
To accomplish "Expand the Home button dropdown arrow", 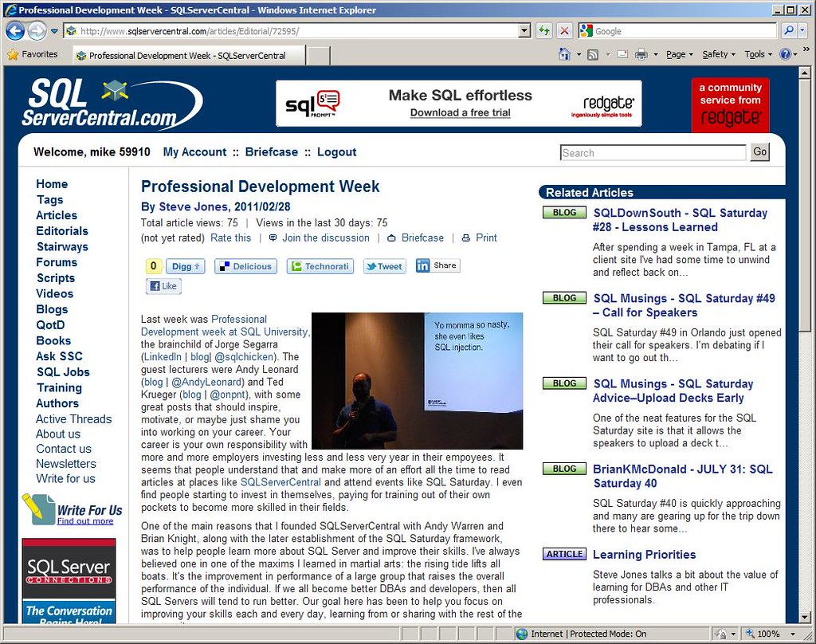I will click(x=579, y=55).
